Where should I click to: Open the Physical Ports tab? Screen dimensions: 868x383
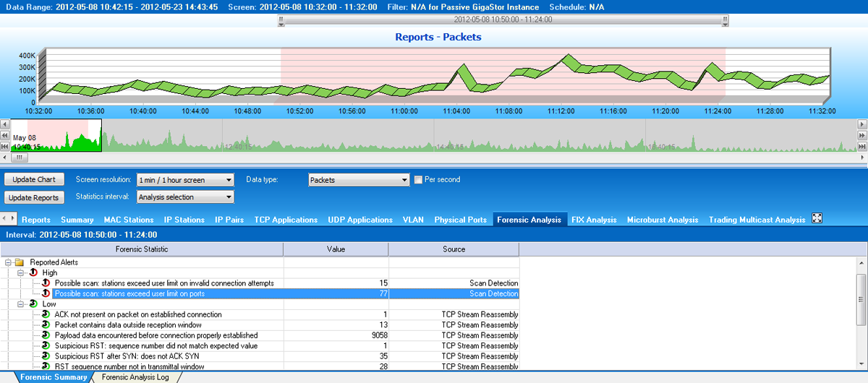(461, 220)
